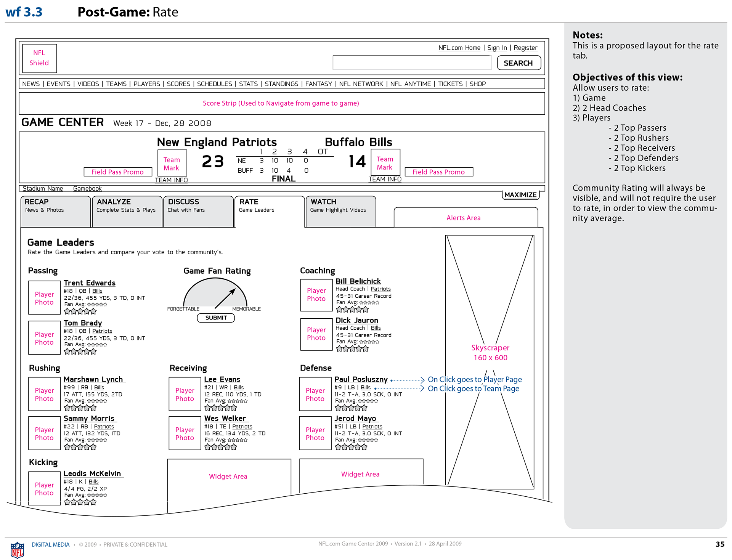
Task: Click NFL logo in page footer
Action: 17,550
